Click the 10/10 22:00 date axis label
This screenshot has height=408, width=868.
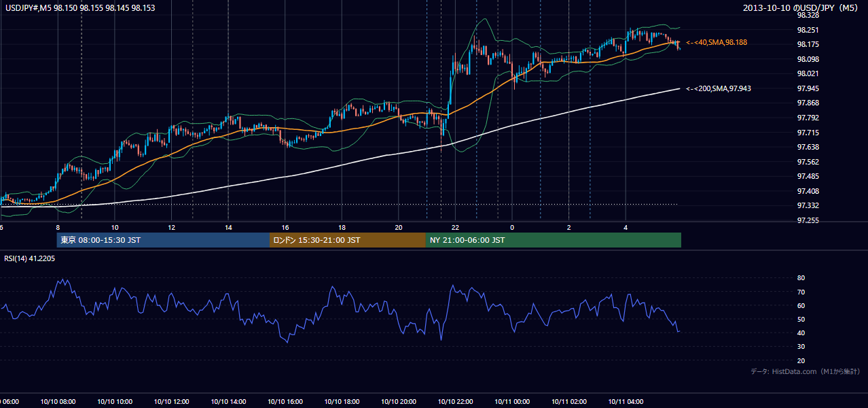click(455, 402)
